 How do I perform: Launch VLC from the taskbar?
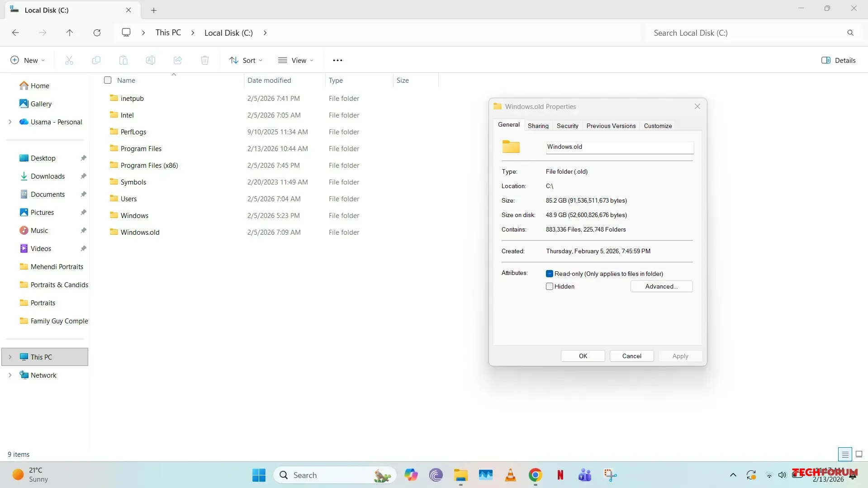(x=510, y=475)
